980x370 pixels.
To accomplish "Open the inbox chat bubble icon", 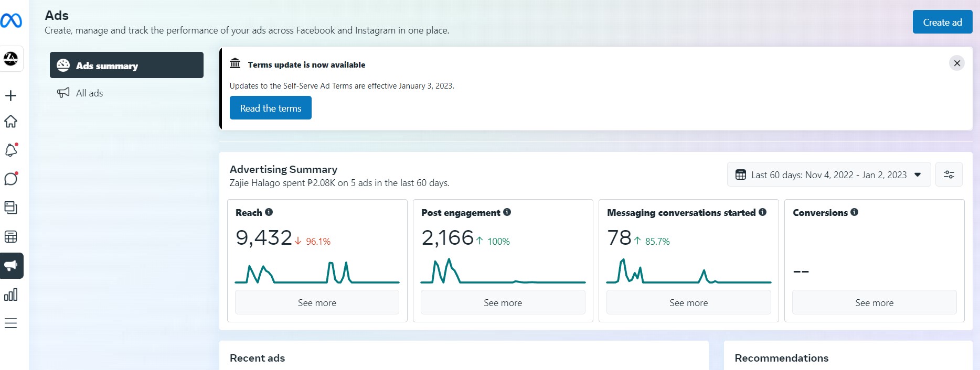I will pyautogui.click(x=11, y=179).
